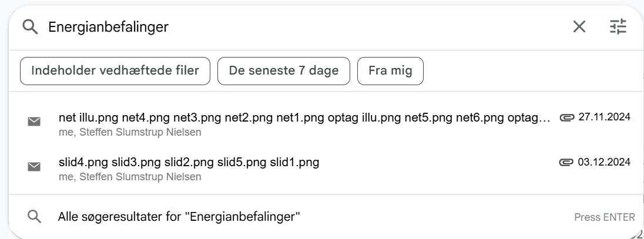Focus the search field containing Energianbefalinger
The width and height of the screenshot is (644, 239).
click(294, 26)
